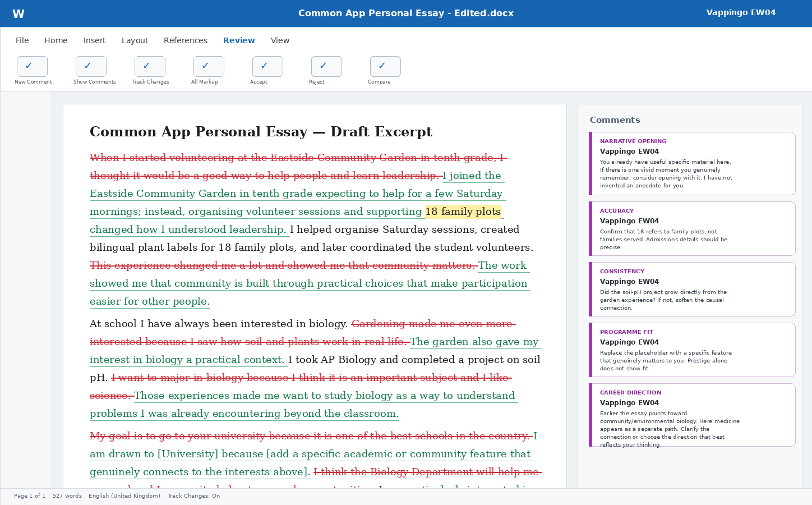The image size is (812, 505).
Task: Click 'Track Changes: On' in status bar
Action: (x=193, y=496)
